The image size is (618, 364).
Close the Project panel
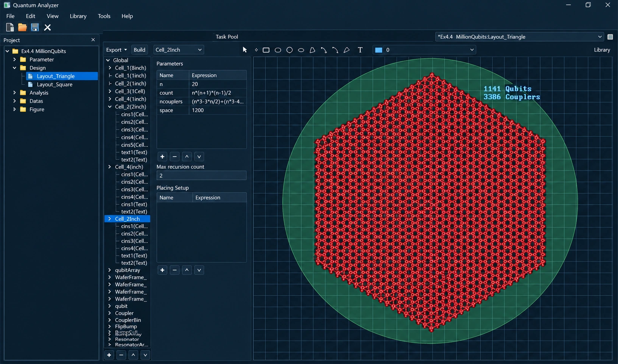tap(93, 40)
